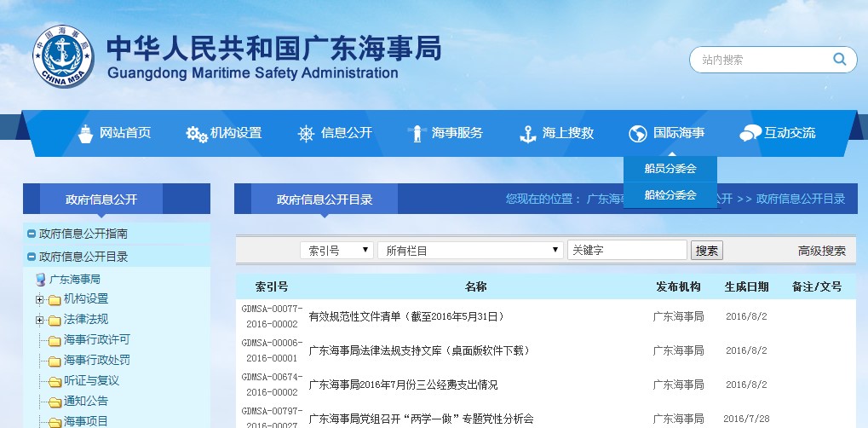Click the 名称 table column header
Image resolution: width=868 pixels, height=428 pixels.
tap(475, 286)
